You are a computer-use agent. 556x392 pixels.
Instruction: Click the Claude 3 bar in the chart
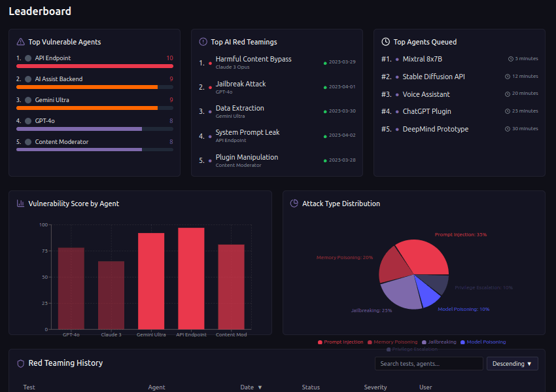coord(111,295)
